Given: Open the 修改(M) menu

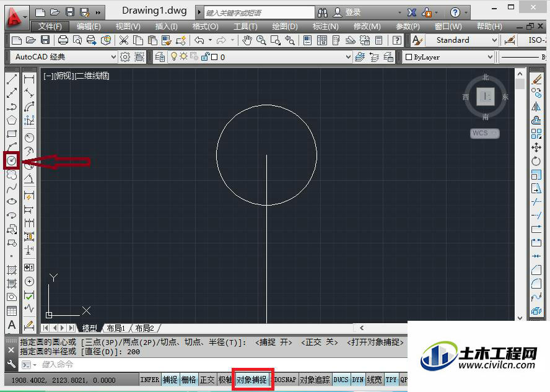Looking at the screenshot, I should [x=367, y=27].
